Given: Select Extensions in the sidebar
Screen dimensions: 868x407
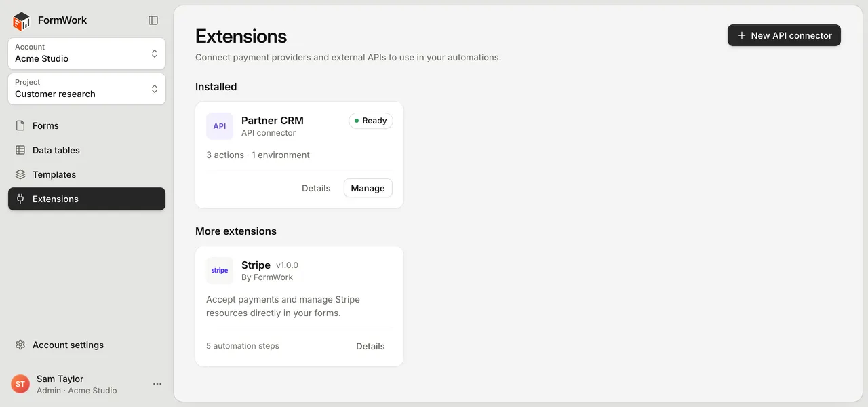Looking at the screenshot, I should tap(87, 199).
